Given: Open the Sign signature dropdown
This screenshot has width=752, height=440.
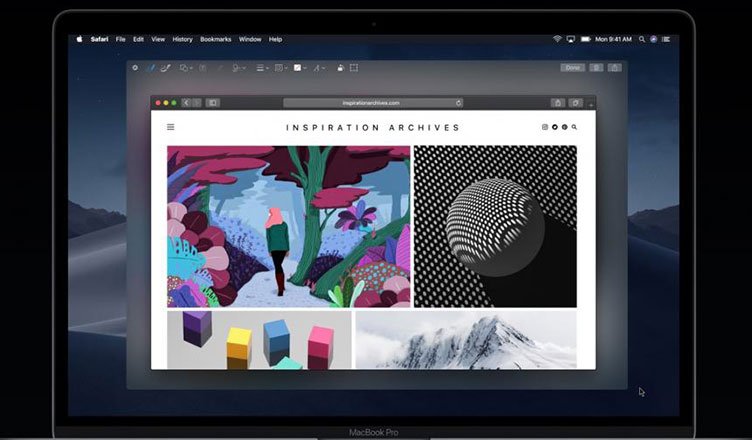Looking at the screenshot, I should pos(238,68).
